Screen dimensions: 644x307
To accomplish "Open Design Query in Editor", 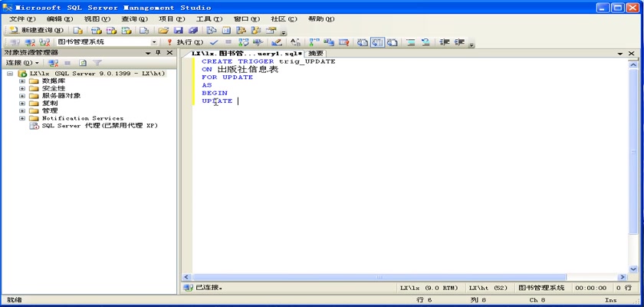I will (277, 42).
